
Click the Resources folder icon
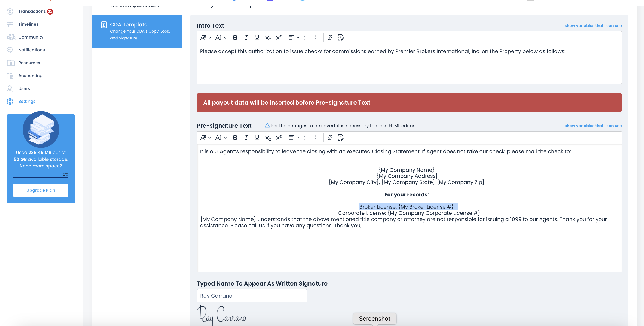10,63
